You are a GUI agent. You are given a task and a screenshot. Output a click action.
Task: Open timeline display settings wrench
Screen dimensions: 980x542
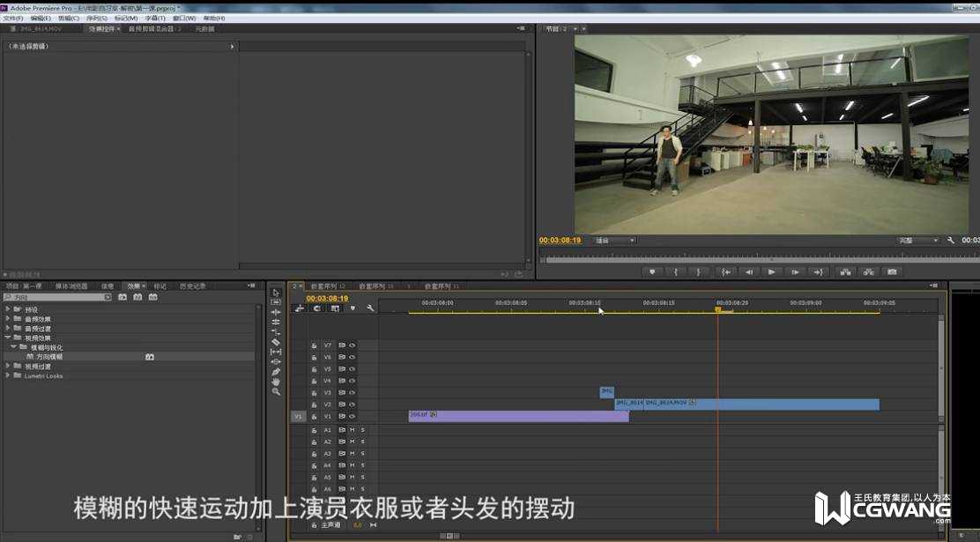coord(370,308)
